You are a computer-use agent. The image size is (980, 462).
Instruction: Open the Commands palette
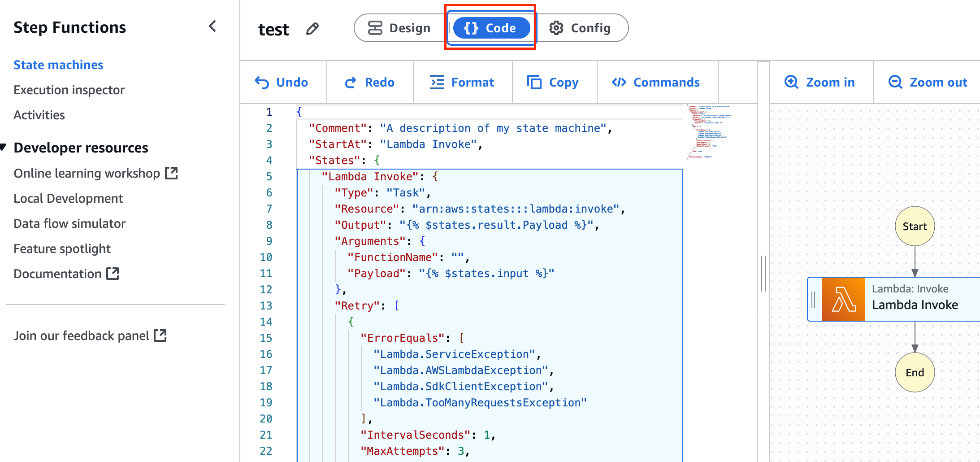[656, 83]
